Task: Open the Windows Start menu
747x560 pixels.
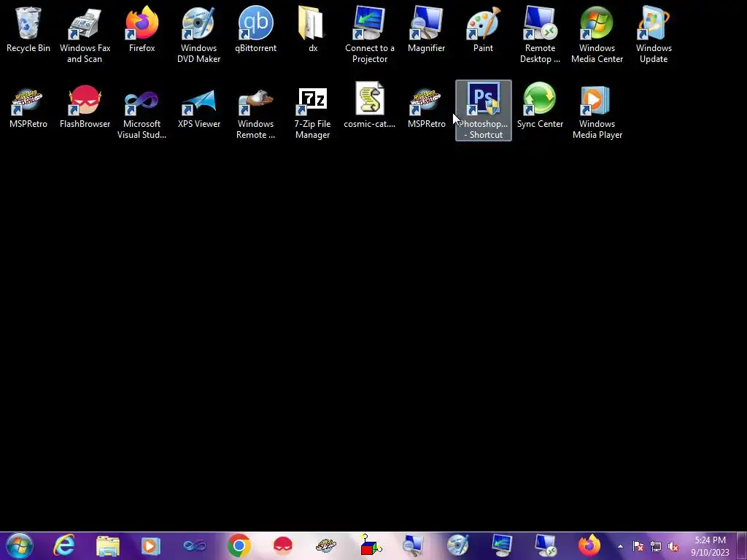Action: 20,545
